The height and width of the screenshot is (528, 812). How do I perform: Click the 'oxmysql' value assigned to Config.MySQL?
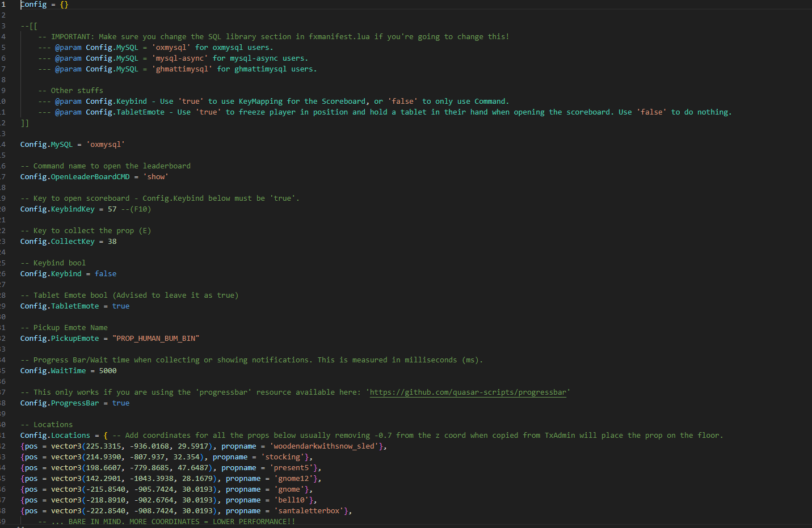point(106,145)
